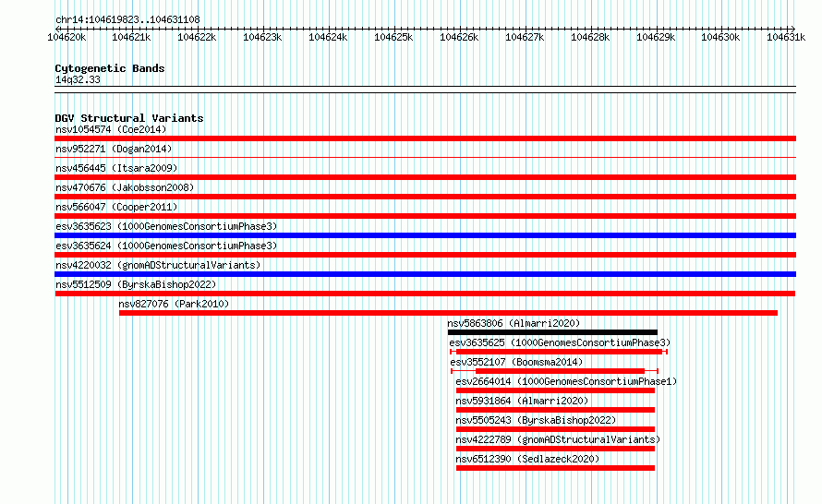Viewport: 822px width, 504px height.
Task: Click the DGV Structural Variants track title
Action: 129,118
